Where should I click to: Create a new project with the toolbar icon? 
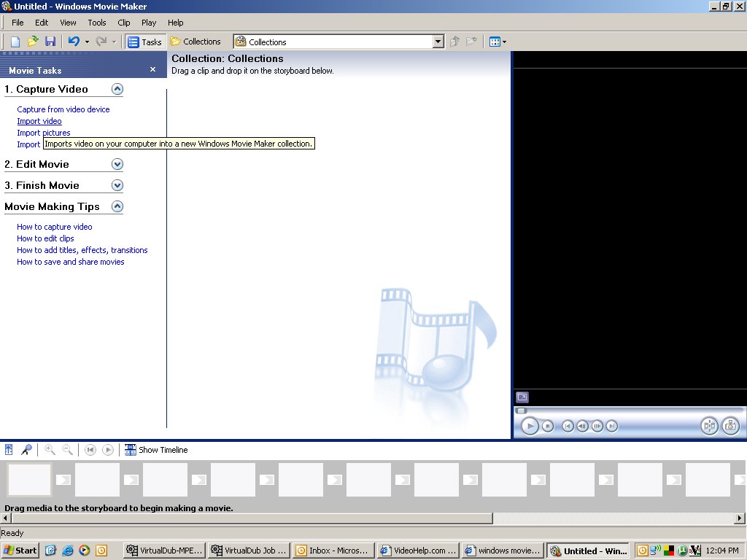pyautogui.click(x=15, y=42)
